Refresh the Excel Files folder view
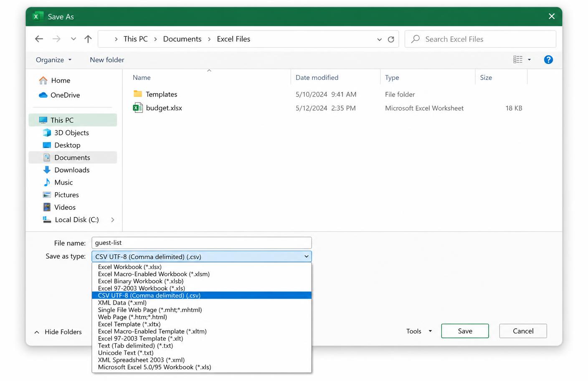Screen dimensions: 588x381 [x=391, y=39]
